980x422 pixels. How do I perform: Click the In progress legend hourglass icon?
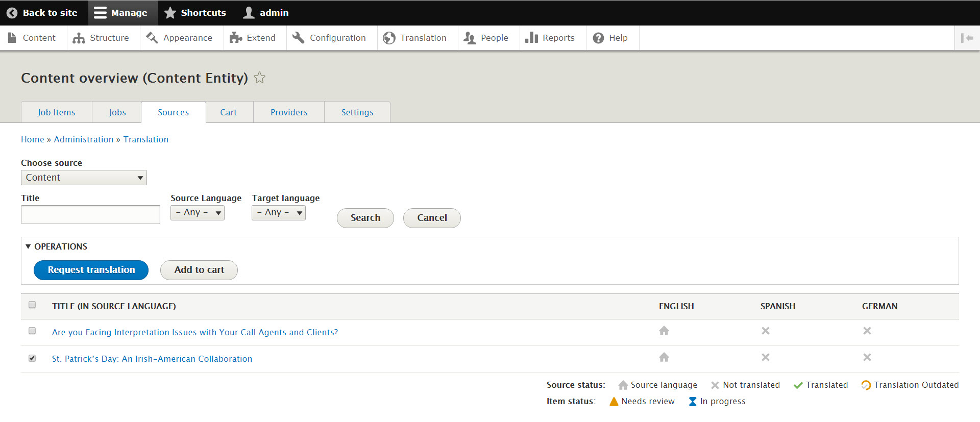coord(693,402)
